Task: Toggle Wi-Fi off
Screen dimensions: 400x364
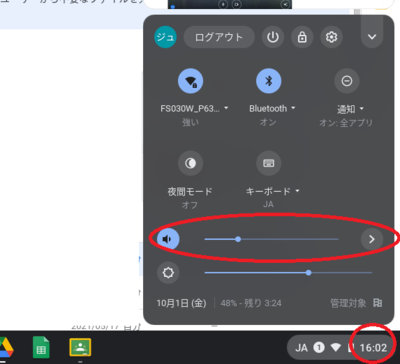Action: coord(191,81)
